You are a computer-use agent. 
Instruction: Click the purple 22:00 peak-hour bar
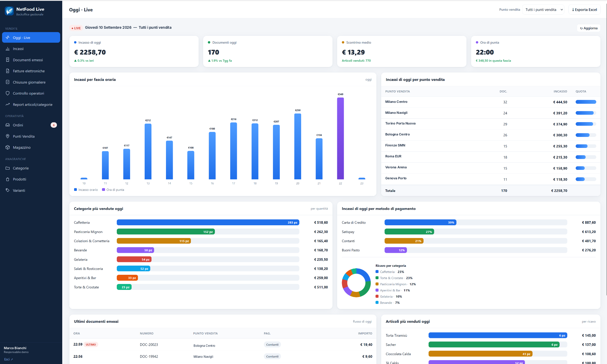tap(340, 138)
